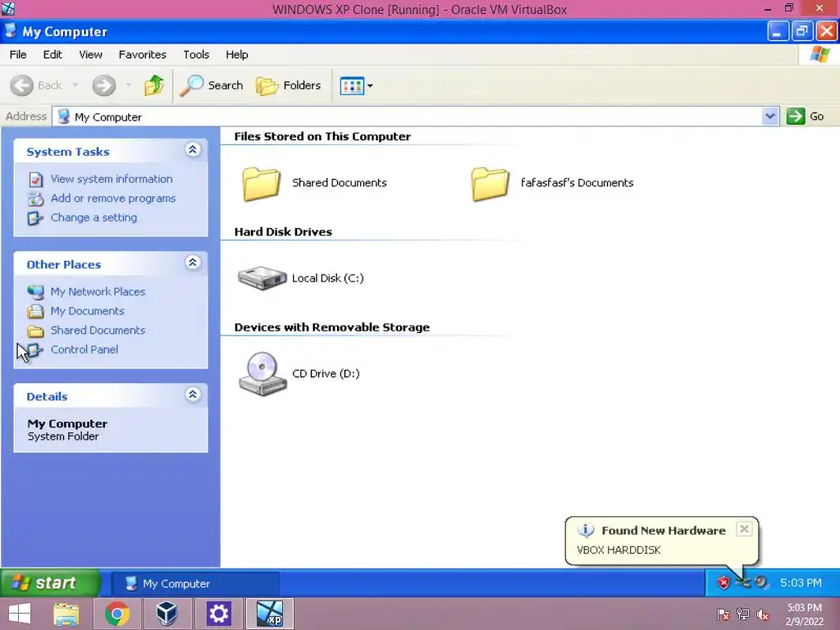Select the Shared Documents folder icon
Image resolution: width=840 pixels, height=630 pixels.
(261, 183)
